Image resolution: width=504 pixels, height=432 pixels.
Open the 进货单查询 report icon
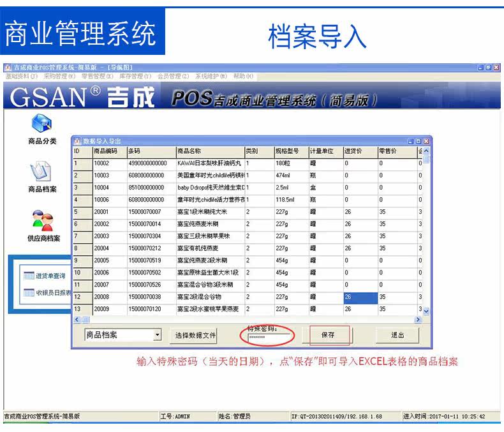tap(29, 276)
